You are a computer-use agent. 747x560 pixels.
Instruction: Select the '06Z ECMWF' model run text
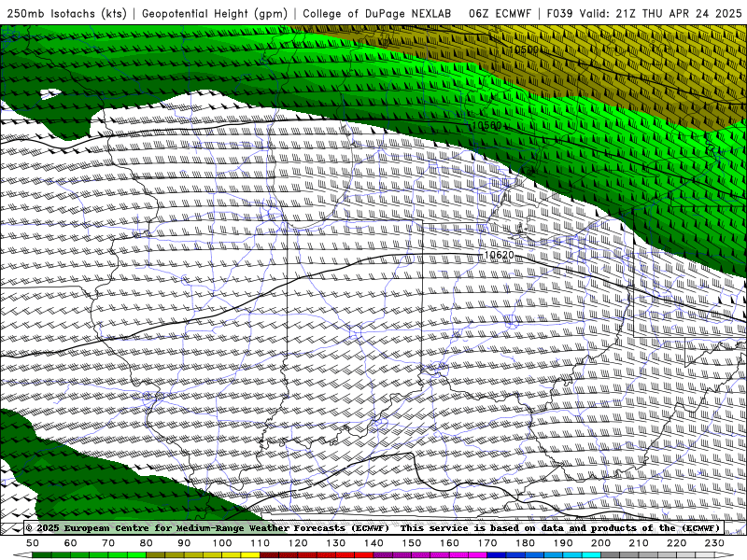(x=500, y=13)
